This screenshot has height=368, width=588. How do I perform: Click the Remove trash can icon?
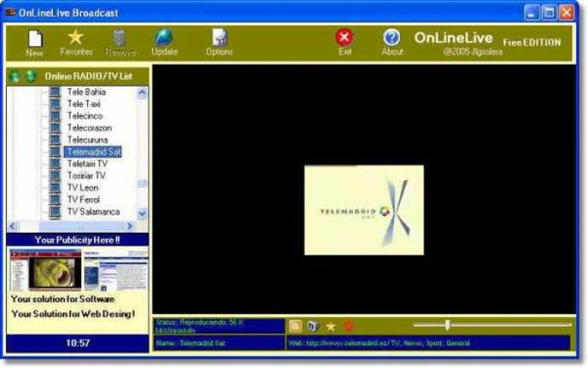tap(119, 38)
